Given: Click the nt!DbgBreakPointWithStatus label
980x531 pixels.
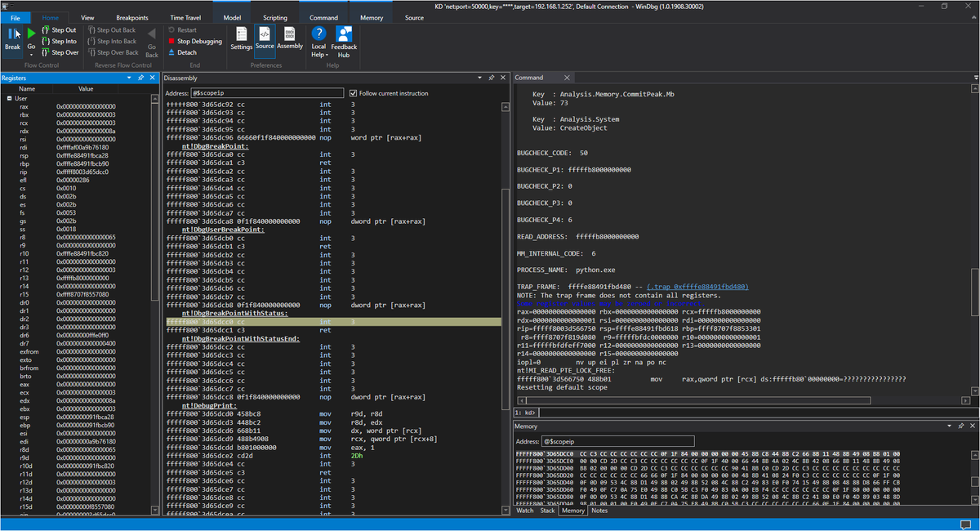Looking at the screenshot, I should point(234,314).
